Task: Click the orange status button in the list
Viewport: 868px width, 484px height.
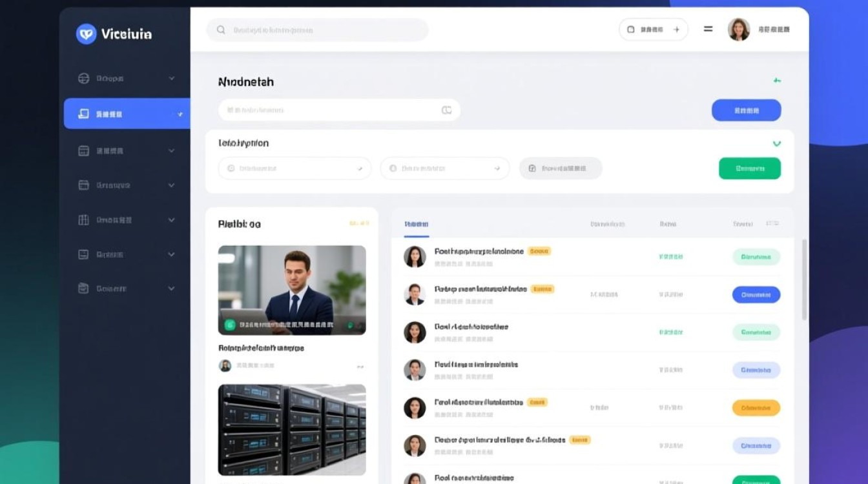Action: [x=756, y=408]
